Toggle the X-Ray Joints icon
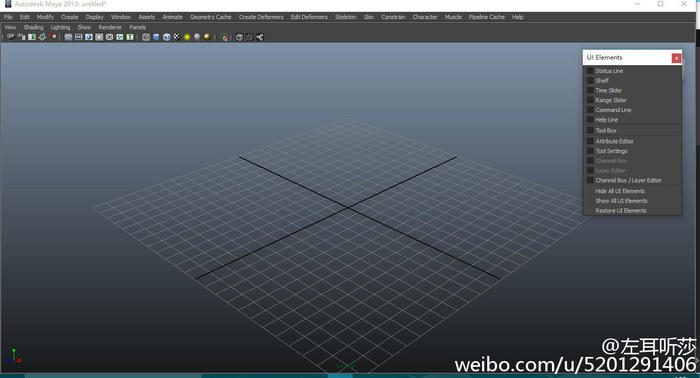This screenshot has height=378, width=700. (x=260, y=37)
